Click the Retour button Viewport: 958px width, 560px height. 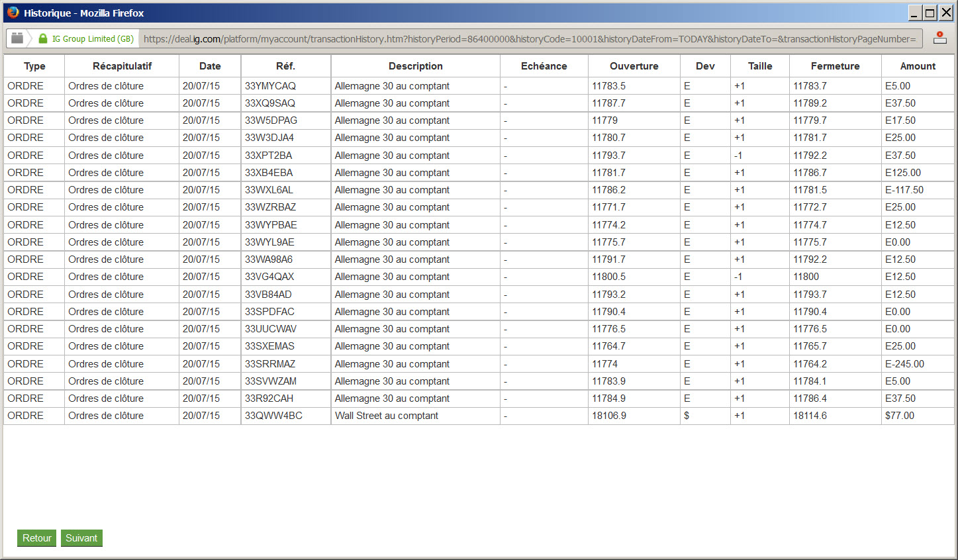point(37,538)
